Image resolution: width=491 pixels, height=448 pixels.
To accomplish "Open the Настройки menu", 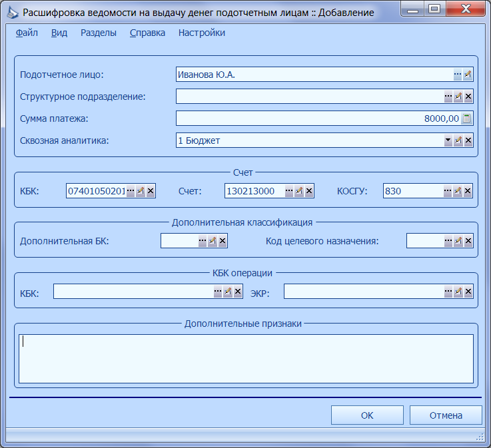I will (202, 33).
